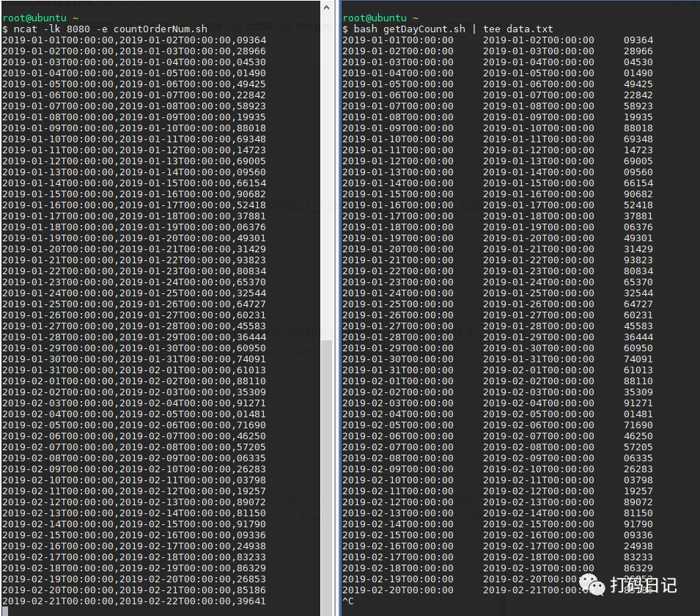Click the left terminal line ending in 28966
Viewport: 700px width, 616px height.
(134, 51)
